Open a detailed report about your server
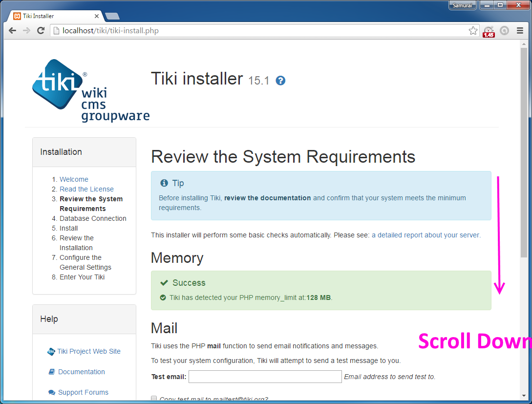This screenshot has width=532, height=404. (x=426, y=235)
